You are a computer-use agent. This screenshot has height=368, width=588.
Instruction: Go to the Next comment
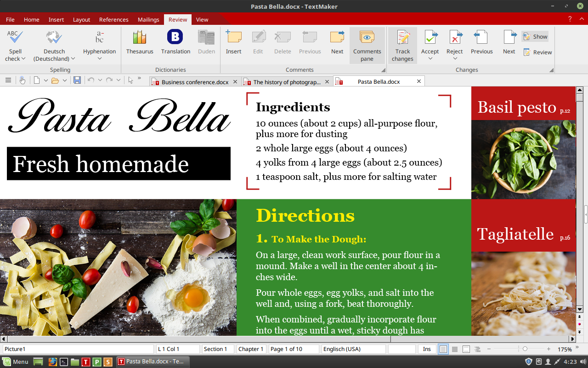(x=337, y=42)
